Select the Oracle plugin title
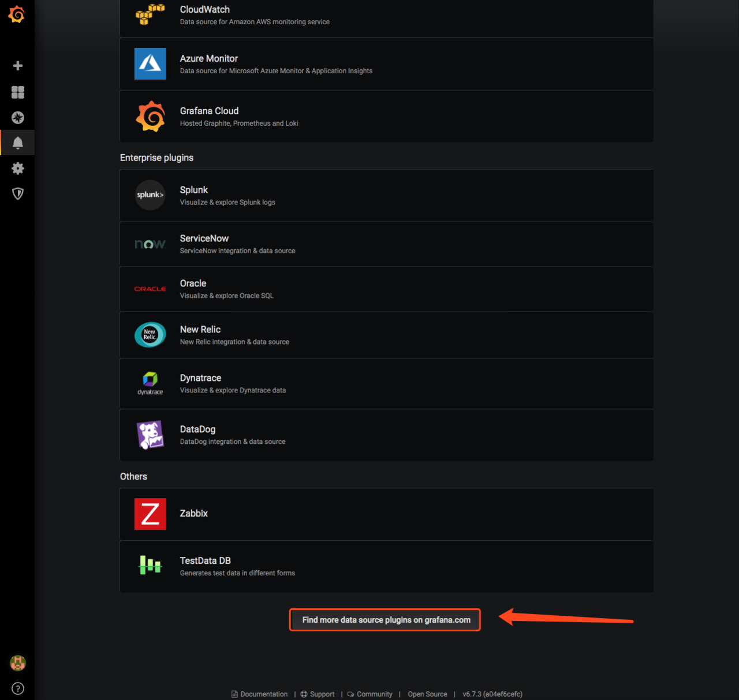Viewport: 739px width, 700px height. tap(193, 283)
